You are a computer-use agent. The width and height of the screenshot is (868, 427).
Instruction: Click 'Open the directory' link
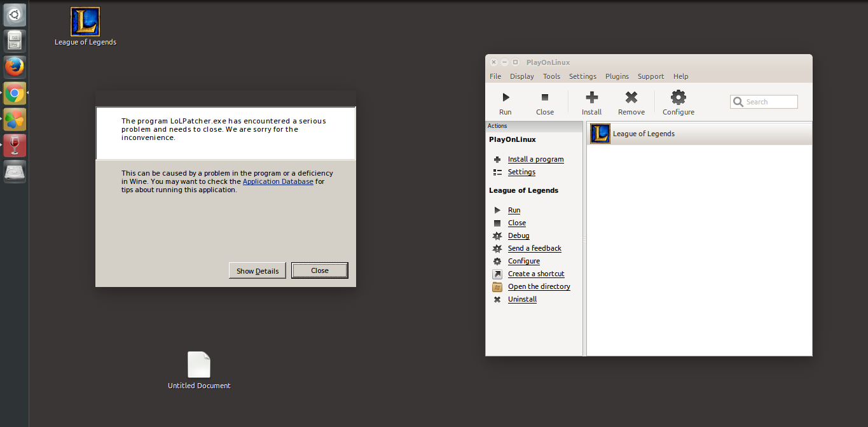(539, 286)
